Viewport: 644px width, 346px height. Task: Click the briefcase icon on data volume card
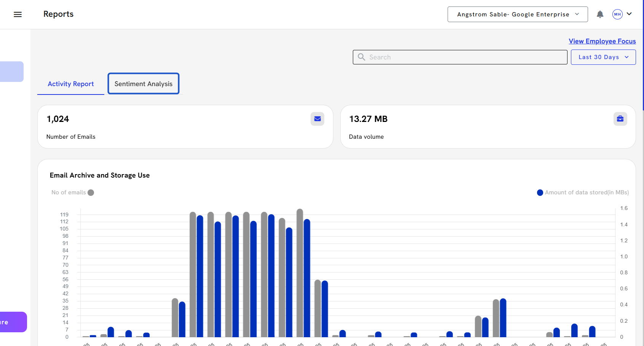[620, 119]
